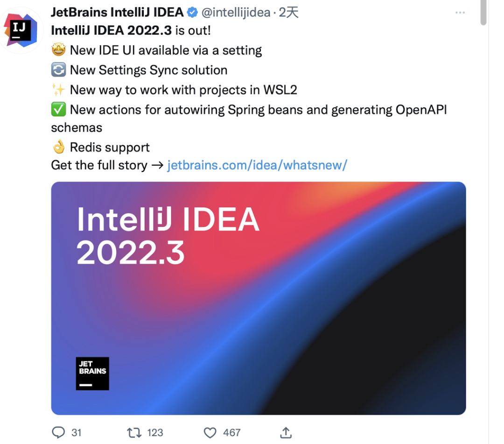Open the jetbrains.com/idea/whatsnew/ link

tap(257, 165)
